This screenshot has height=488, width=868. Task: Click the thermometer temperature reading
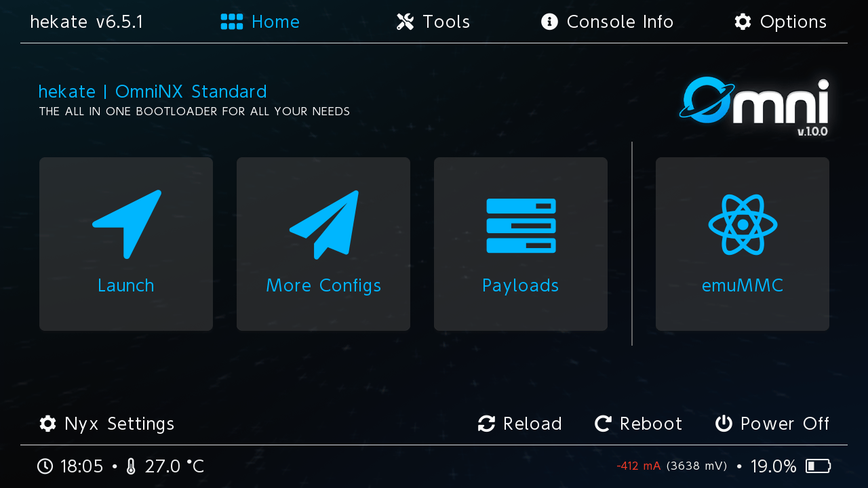pyautogui.click(x=174, y=466)
